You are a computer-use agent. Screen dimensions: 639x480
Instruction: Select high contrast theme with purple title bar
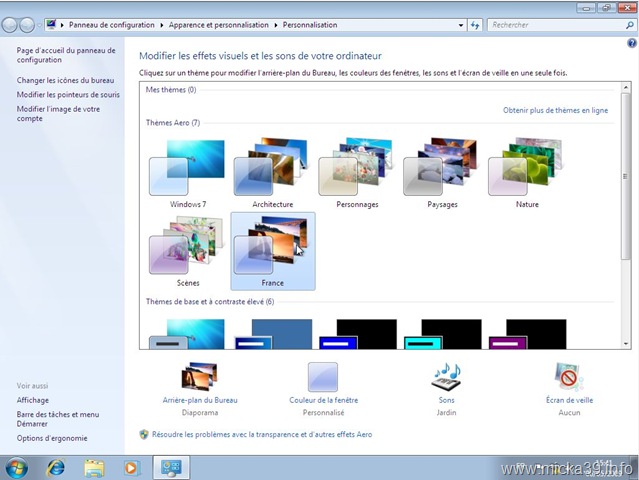[527, 334]
